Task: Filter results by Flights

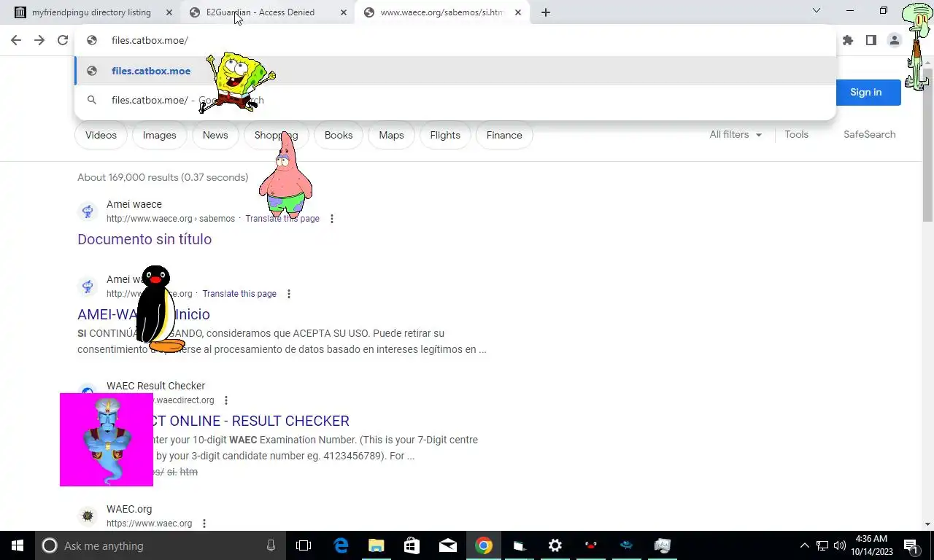Action: tap(445, 135)
